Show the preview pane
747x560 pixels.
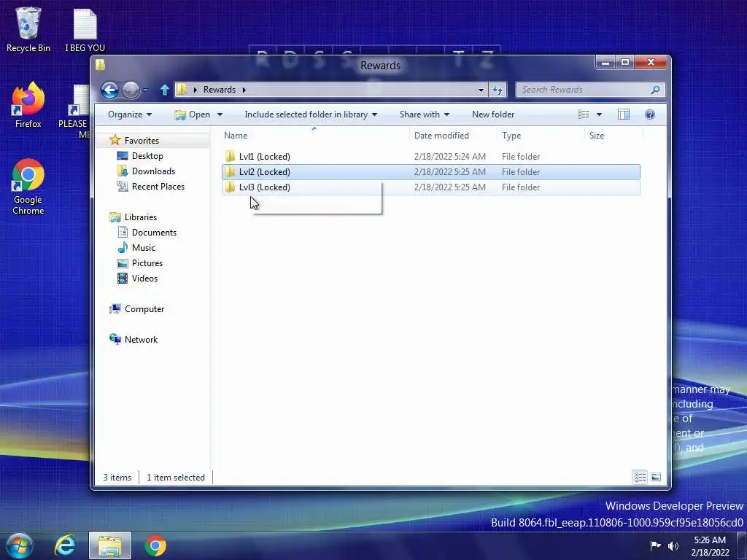(624, 114)
